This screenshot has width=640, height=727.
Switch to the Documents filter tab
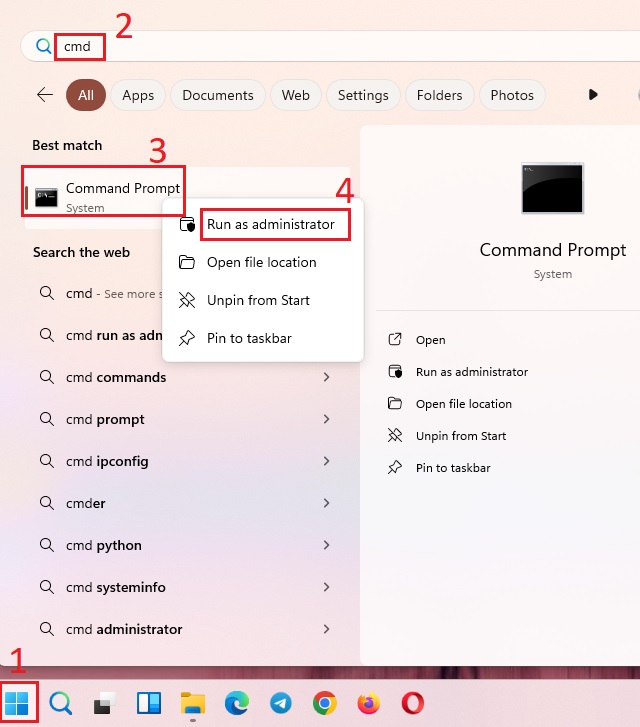pos(218,95)
